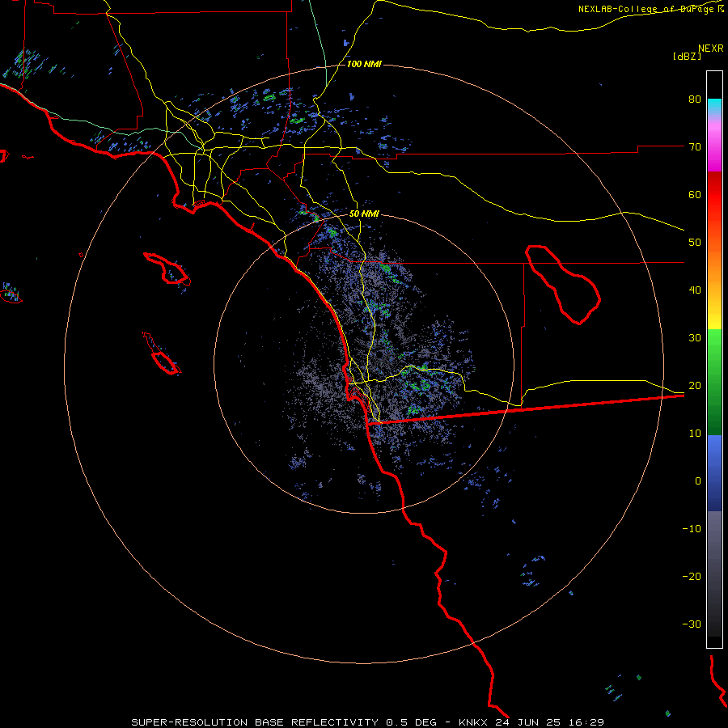Click the [dBZ] unit label
The width and height of the screenshot is (728, 728).
click(687, 56)
